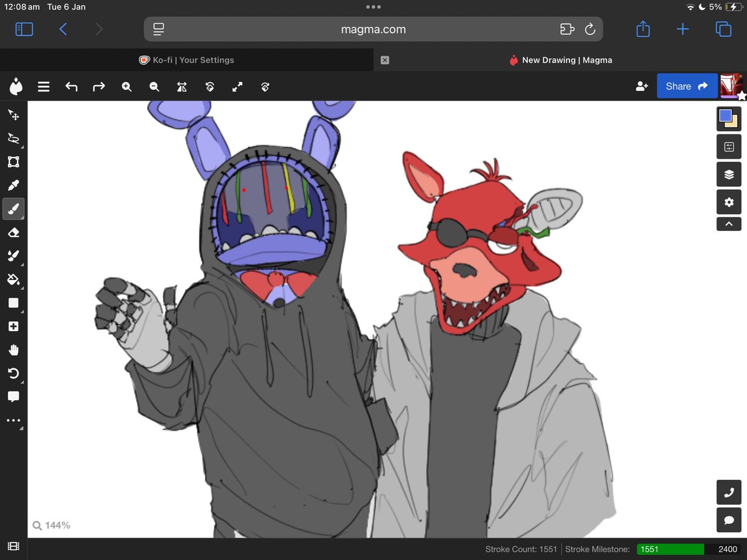
Task: Show the Safari tab overview
Action: 723,29
